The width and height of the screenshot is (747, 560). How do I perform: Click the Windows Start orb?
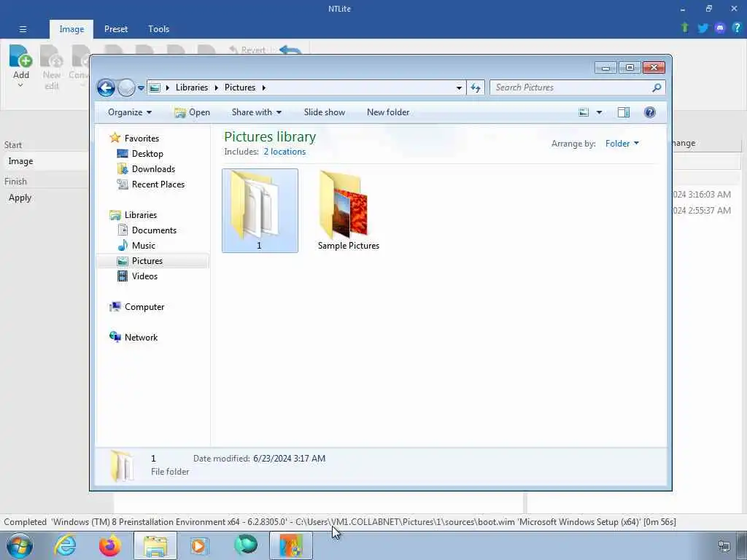click(x=20, y=545)
